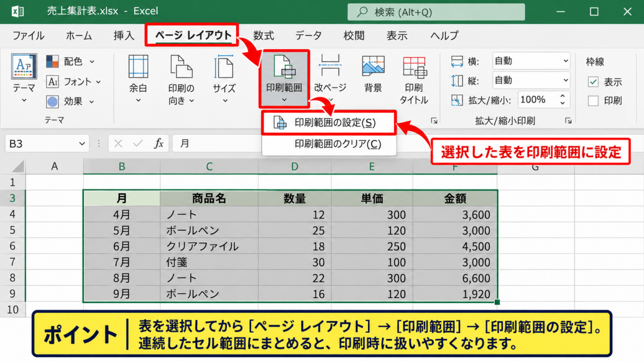Open the ファイル tab
Image resolution: width=644 pixels, height=362 pixels.
[28, 36]
